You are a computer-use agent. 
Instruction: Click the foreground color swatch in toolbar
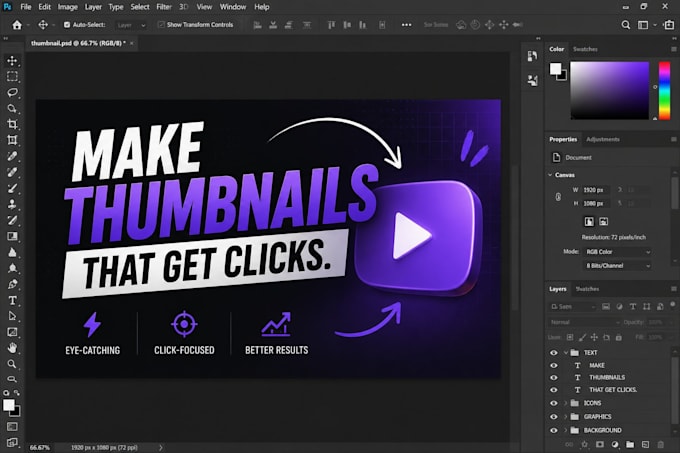(9, 405)
